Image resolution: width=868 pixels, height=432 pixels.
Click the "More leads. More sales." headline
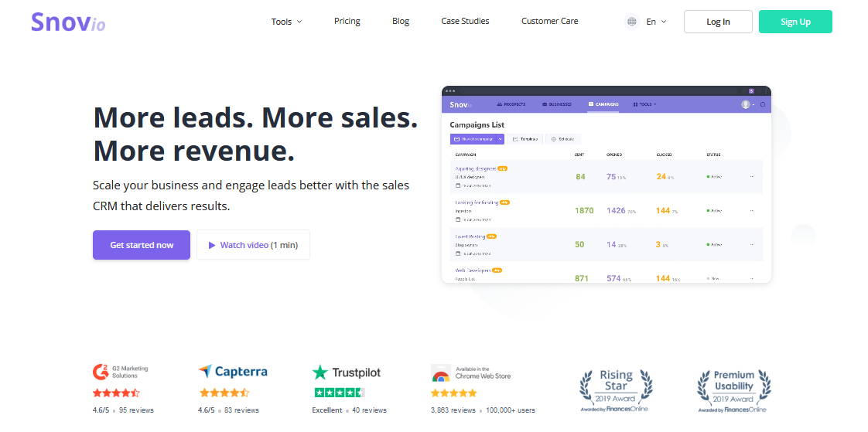tap(255, 117)
